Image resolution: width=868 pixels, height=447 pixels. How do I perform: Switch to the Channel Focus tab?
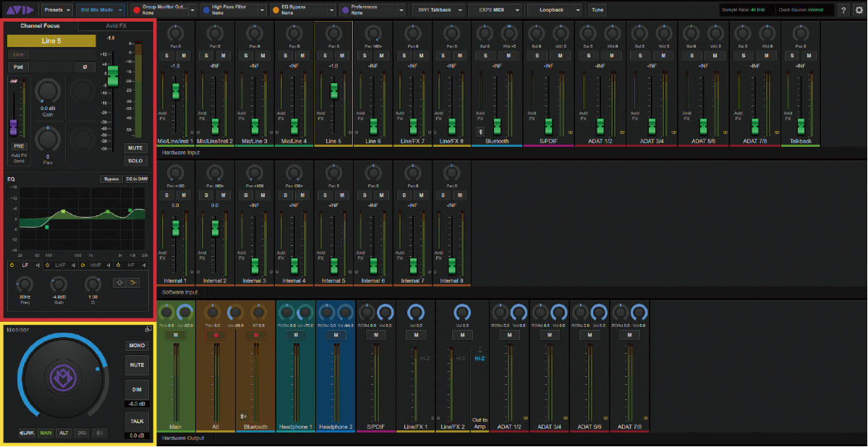[41, 26]
